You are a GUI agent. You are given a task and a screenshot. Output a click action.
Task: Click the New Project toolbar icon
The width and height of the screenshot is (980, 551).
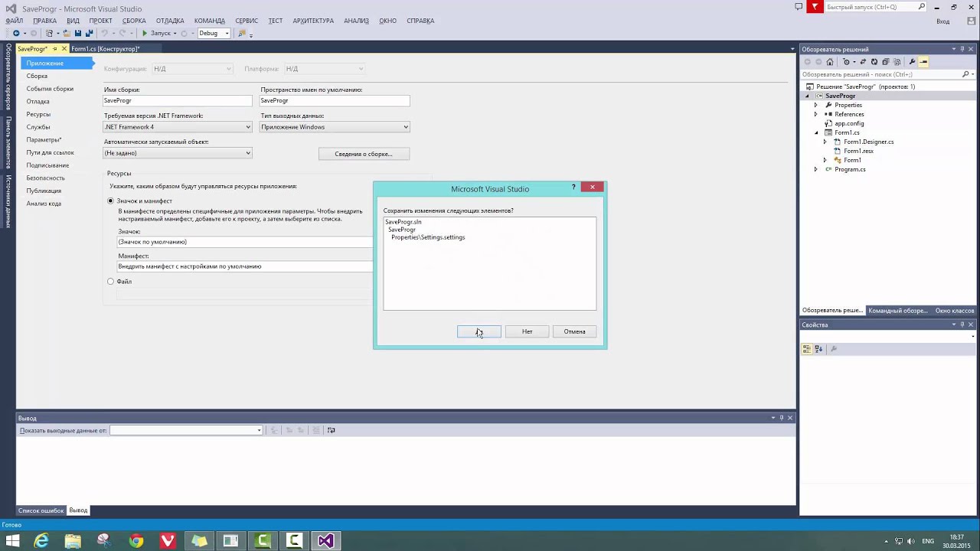[49, 33]
